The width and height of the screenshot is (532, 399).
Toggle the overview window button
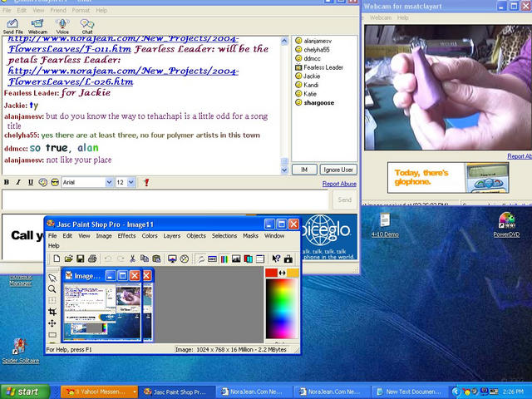click(x=260, y=259)
